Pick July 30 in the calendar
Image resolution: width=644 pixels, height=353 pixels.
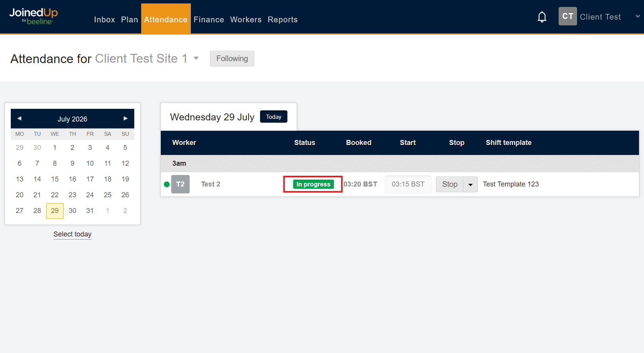point(72,211)
